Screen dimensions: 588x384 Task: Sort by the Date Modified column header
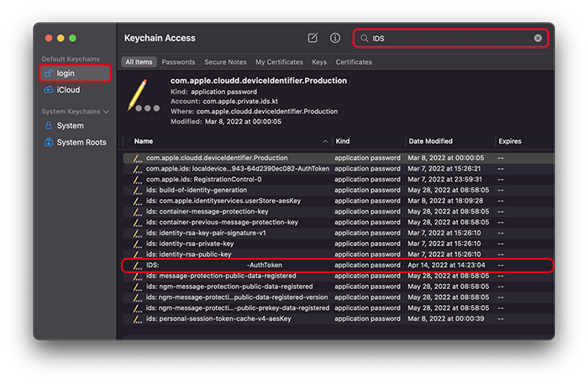(430, 141)
